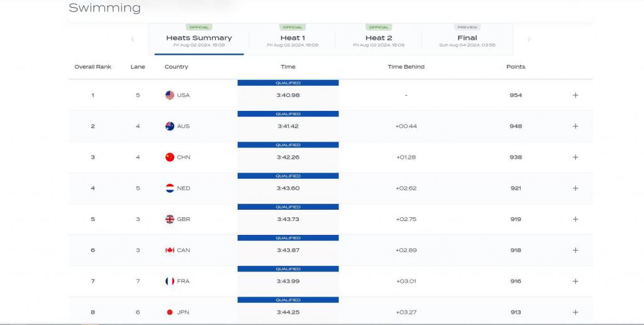644x325 pixels.
Task: Click the Canada flag icon
Action: (x=170, y=250)
